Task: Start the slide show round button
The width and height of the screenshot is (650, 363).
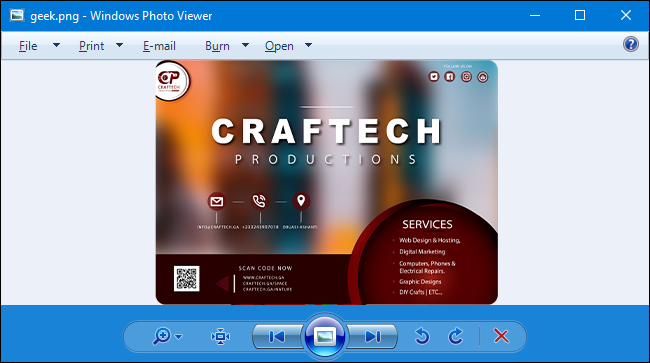Action: (x=325, y=336)
